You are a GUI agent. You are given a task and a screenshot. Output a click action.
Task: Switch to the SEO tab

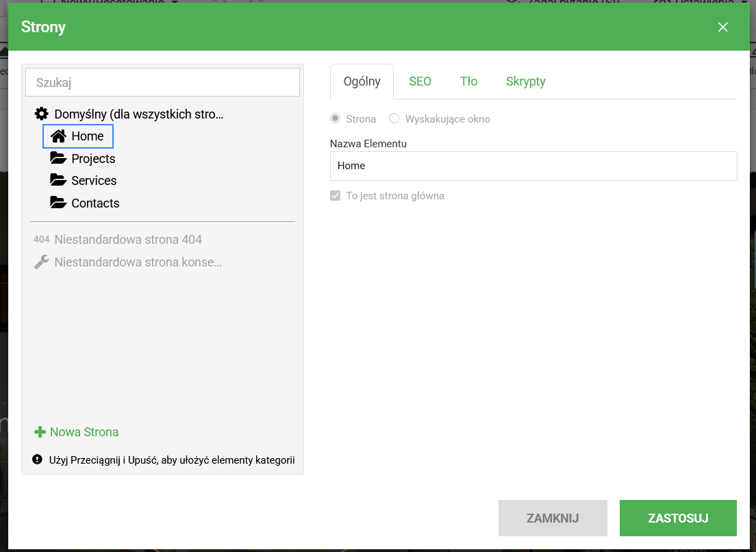[x=420, y=81]
